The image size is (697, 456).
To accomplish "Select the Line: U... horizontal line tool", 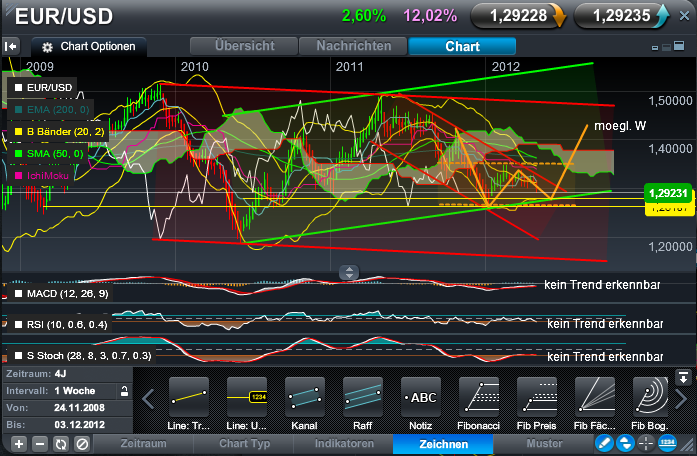I will [246, 404].
